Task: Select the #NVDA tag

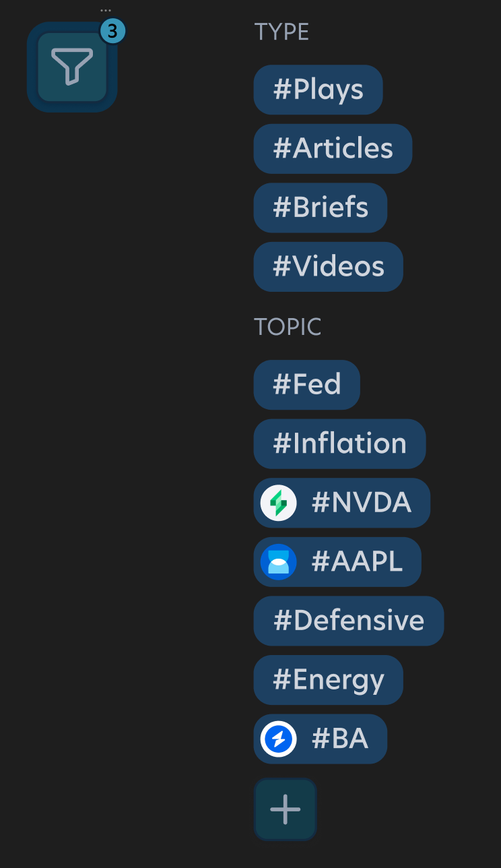Action: pos(341,502)
